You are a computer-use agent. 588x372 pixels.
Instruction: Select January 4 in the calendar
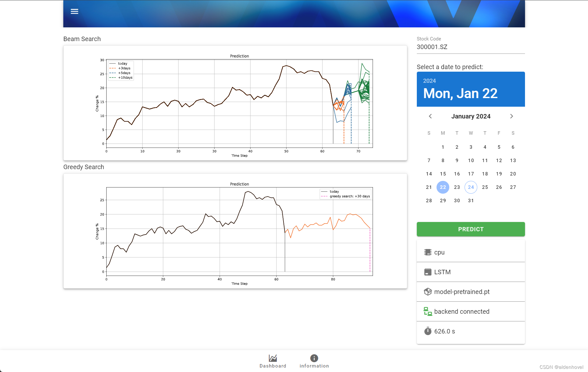pyautogui.click(x=485, y=147)
